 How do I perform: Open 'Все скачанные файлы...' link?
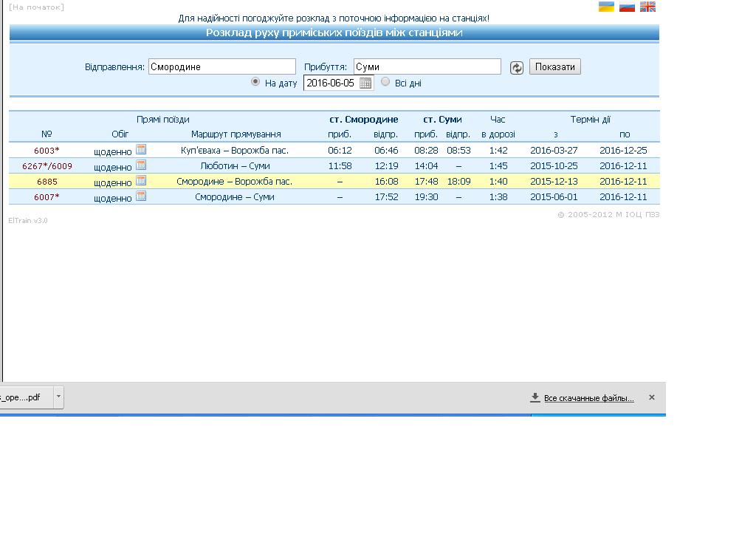tap(588, 398)
